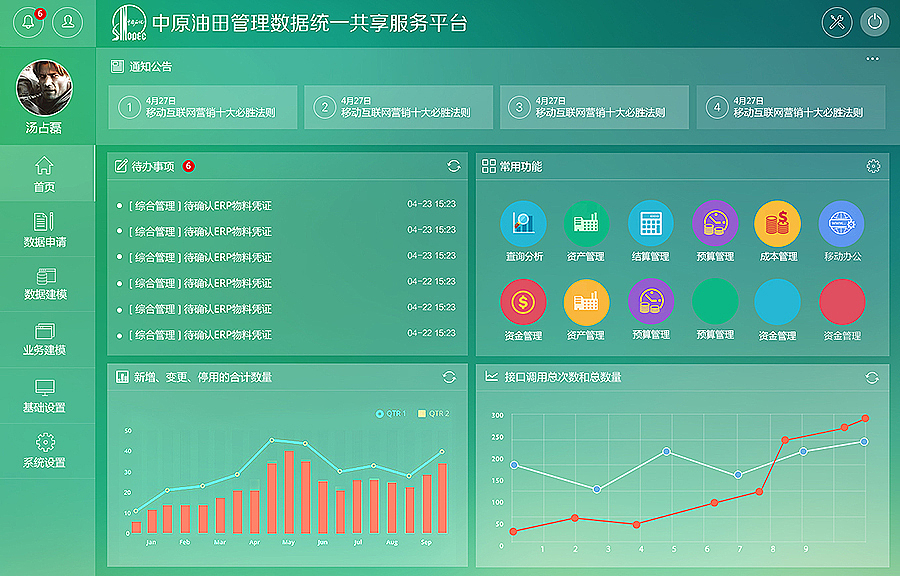Open notice card number 1
Viewport: 900px width, 576px height.
click(x=203, y=107)
